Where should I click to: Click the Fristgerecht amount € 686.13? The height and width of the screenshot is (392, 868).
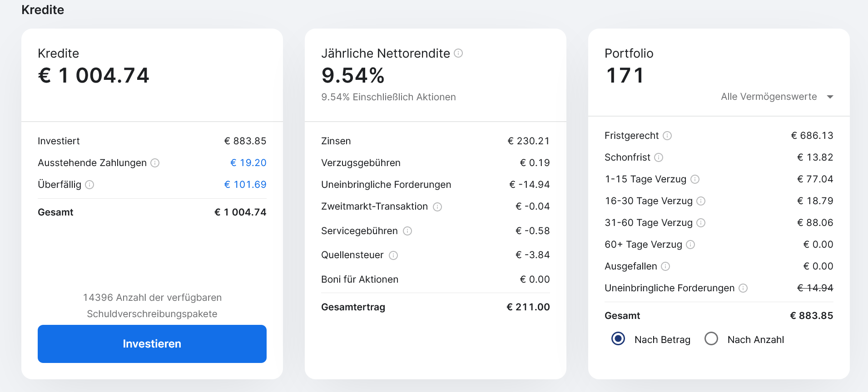(x=812, y=136)
